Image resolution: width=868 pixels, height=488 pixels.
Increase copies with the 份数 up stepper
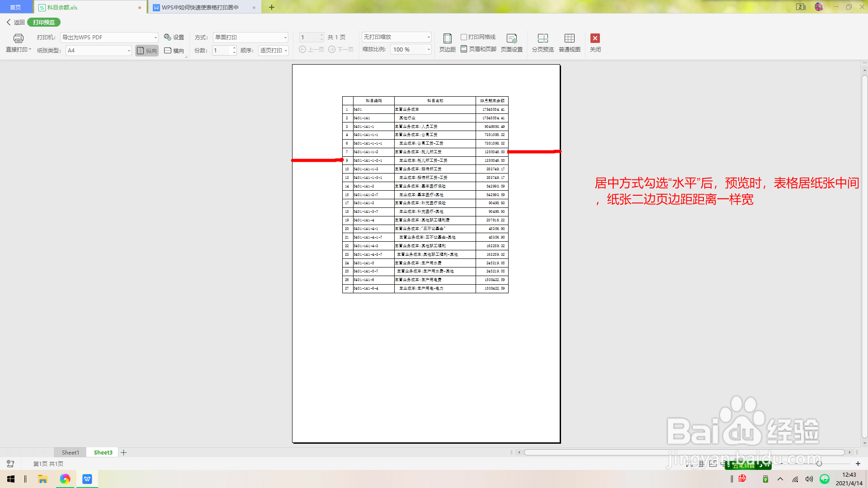[234, 47]
